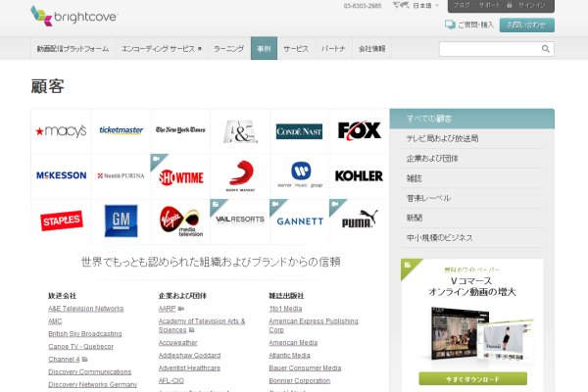Select 中小規模のビジネス category
Viewport: 588px width, 392px height.
(471, 238)
